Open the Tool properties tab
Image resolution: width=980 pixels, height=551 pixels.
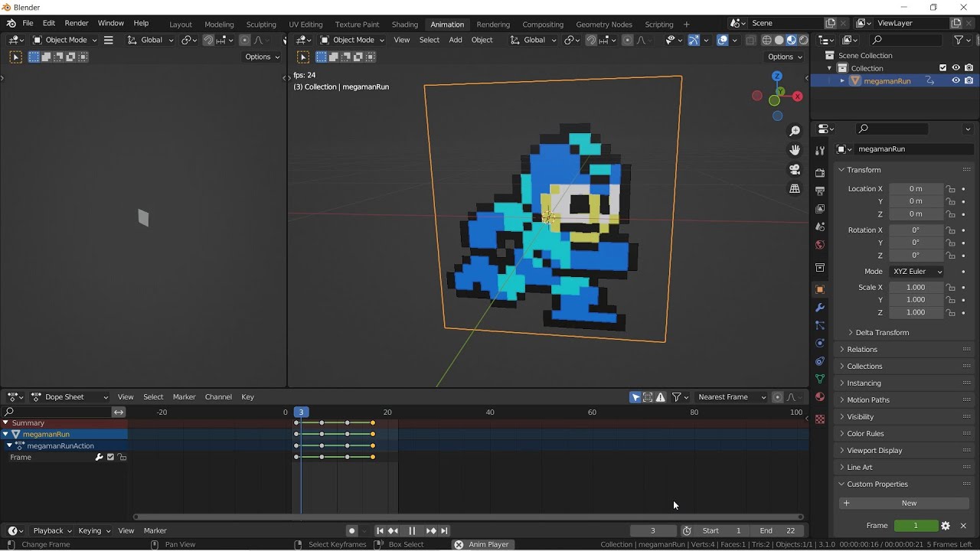coord(820,150)
